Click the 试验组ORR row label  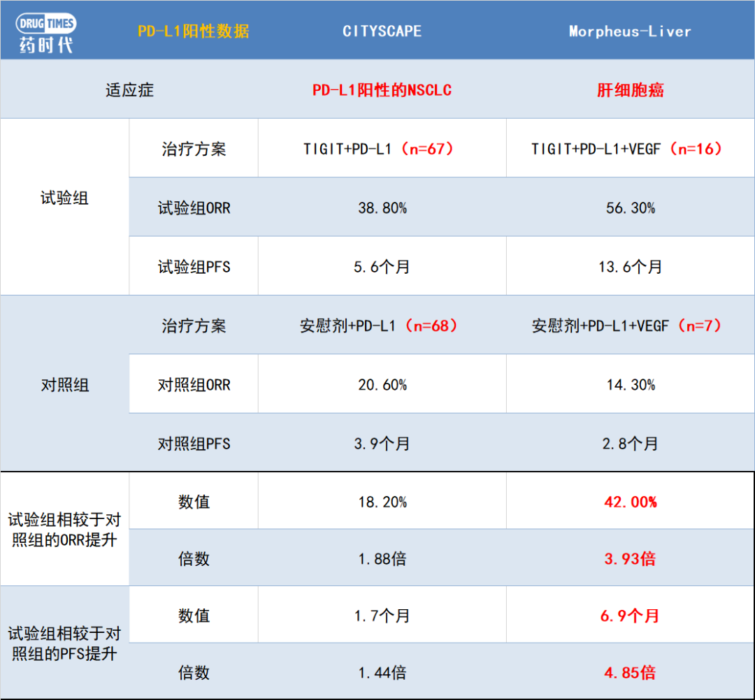click(194, 208)
